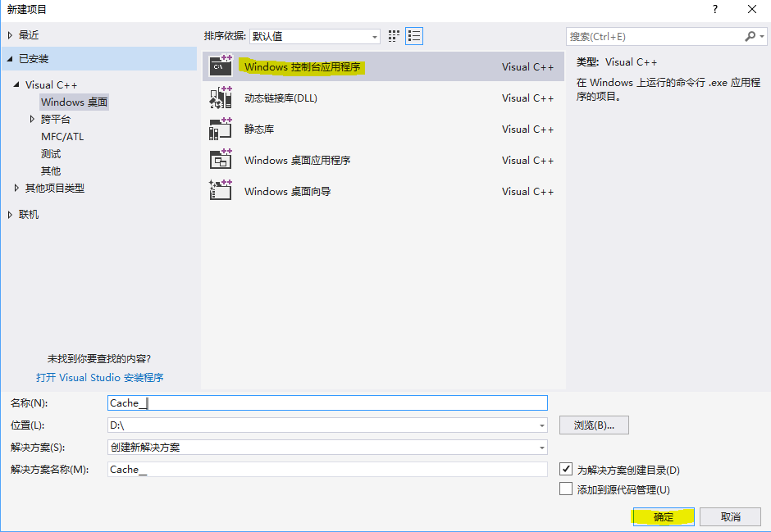The height and width of the screenshot is (532, 771).
Task: Switch to small icons view
Action: (394, 36)
